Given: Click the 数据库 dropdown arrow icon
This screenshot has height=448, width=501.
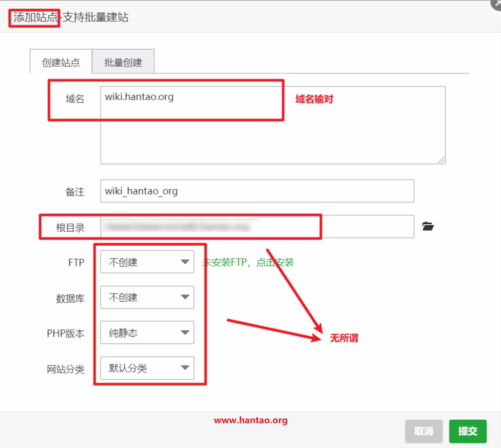Looking at the screenshot, I should coord(185,297).
